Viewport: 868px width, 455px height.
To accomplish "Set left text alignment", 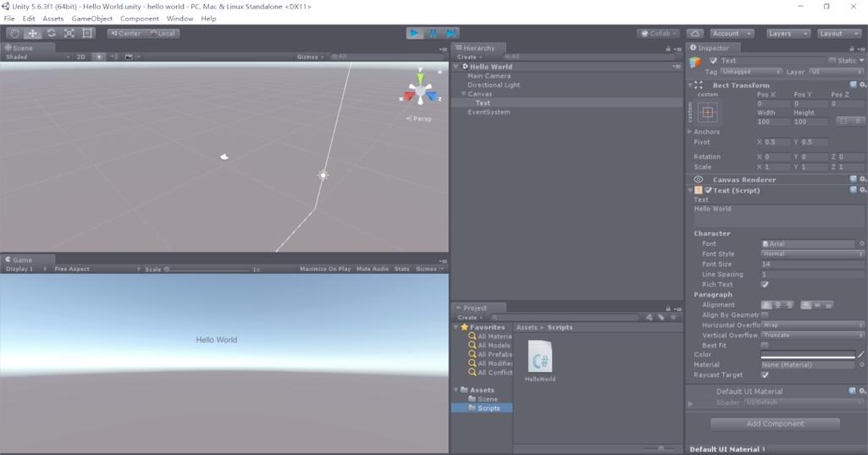I will point(766,305).
